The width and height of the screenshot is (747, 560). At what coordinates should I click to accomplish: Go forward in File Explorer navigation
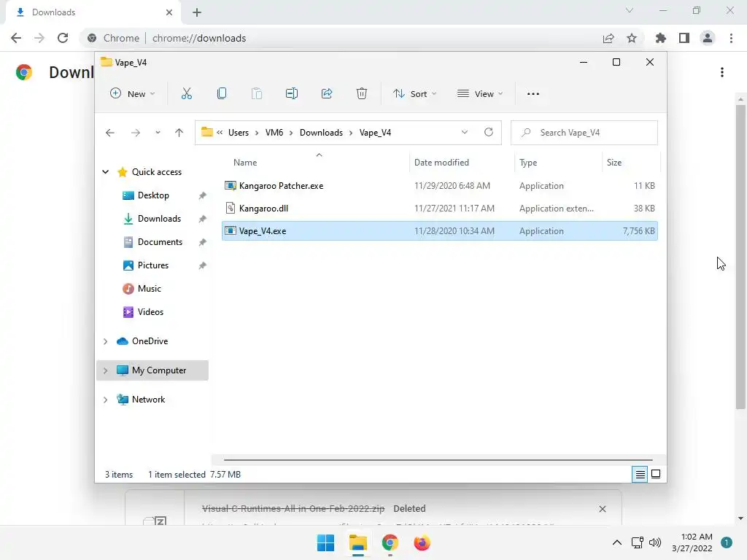(x=136, y=133)
